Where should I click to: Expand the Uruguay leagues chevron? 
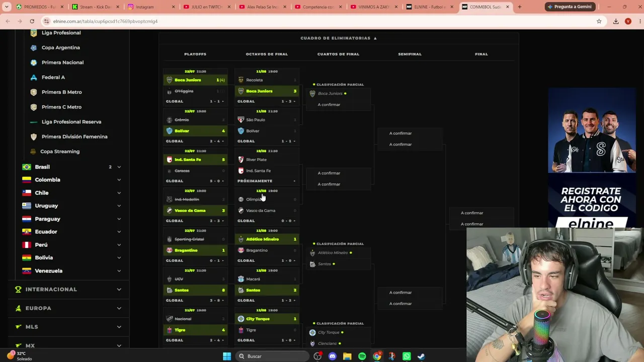point(119,206)
